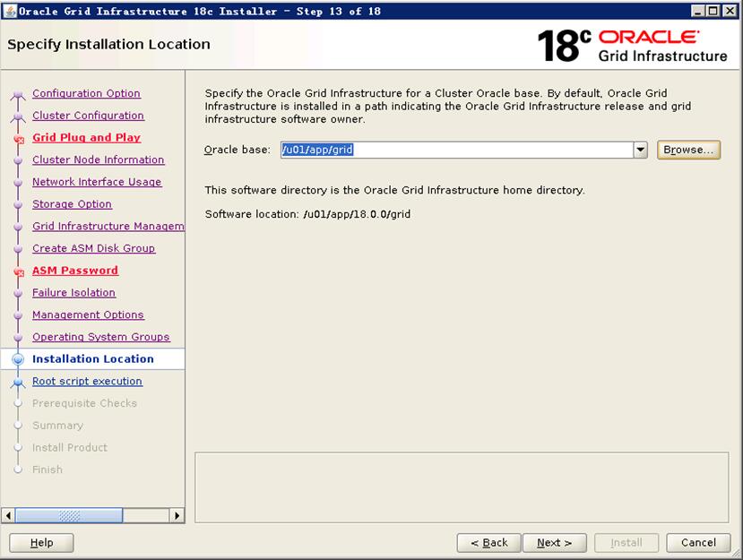Click the Create ASM Disk Group step marker
The height and width of the screenshot is (560, 743).
click(18, 249)
